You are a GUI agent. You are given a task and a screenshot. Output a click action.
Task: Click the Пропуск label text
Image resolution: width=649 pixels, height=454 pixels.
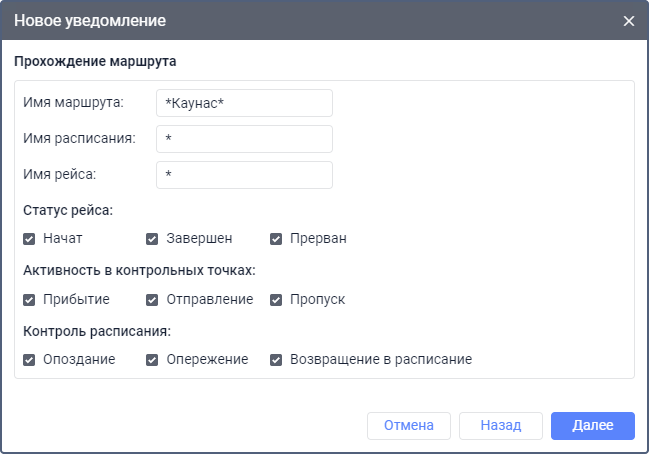[317, 299]
